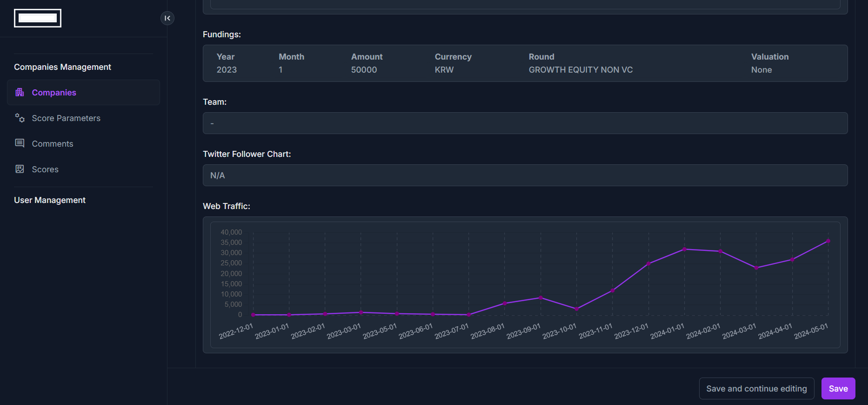The height and width of the screenshot is (405, 868).
Task: Click the logo at top left
Action: point(38,18)
